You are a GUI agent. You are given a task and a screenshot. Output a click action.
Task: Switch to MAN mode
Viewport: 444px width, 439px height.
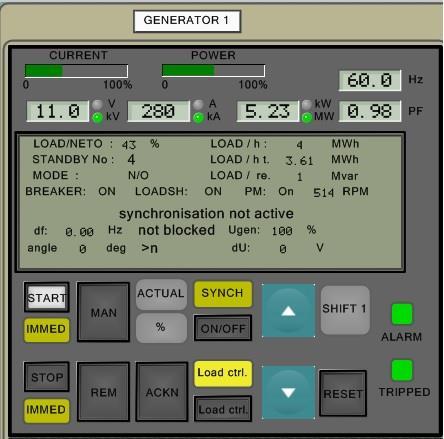tap(103, 312)
